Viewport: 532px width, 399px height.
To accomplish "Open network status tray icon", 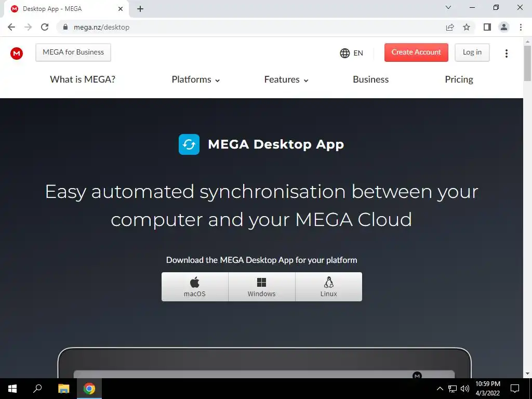I will [x=453, y=389].
